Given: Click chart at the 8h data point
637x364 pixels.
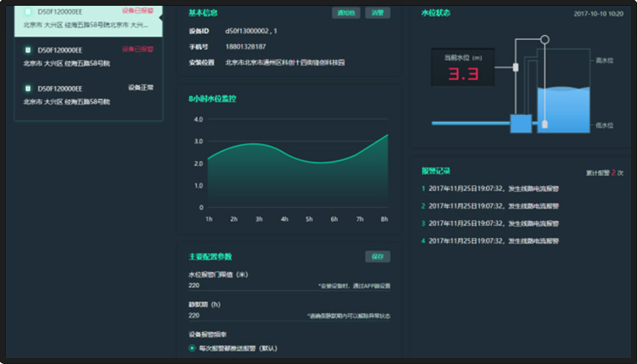Looking at the screenshot, I should [387, 135].
